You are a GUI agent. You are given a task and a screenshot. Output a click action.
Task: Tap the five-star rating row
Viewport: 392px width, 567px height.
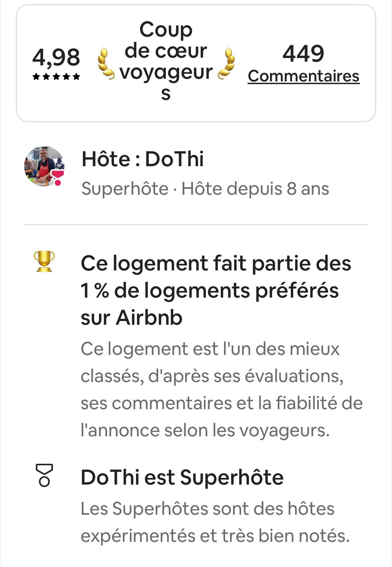point(56,77)
